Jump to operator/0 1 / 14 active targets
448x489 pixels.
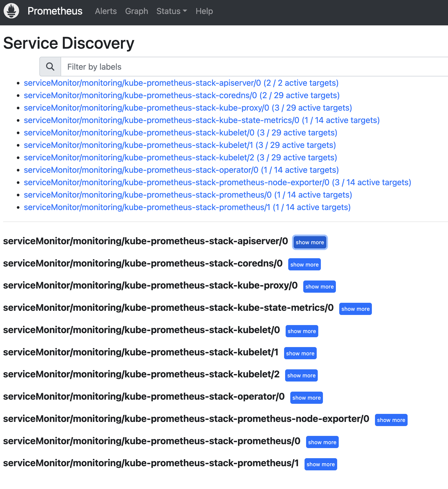[x=181, y=170]
